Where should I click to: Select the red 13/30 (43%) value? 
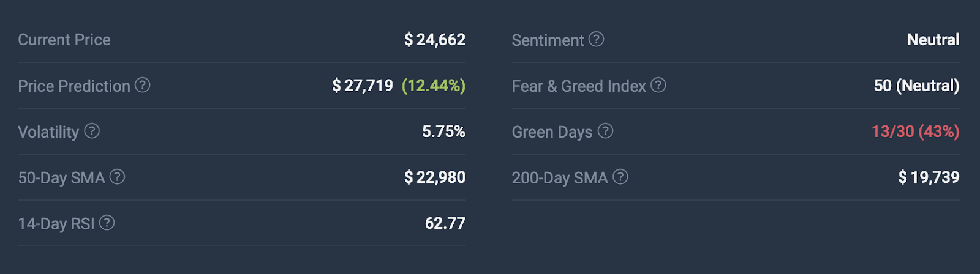[x=915, y=131]
